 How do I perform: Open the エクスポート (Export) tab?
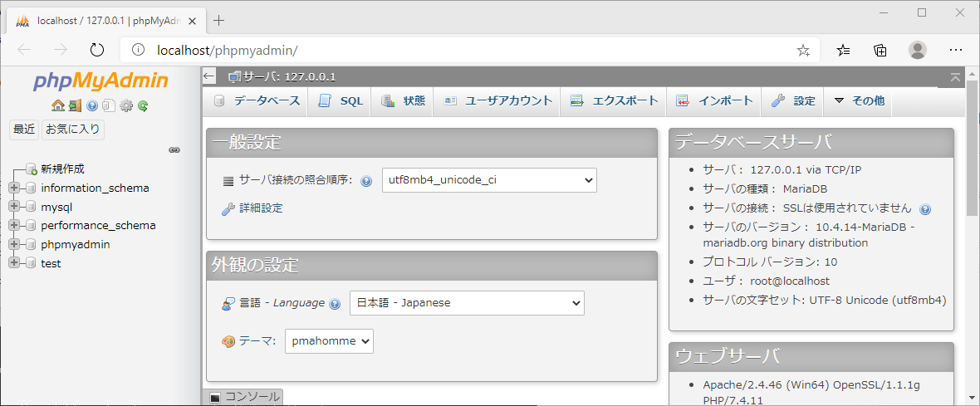(x=615, y=101)
